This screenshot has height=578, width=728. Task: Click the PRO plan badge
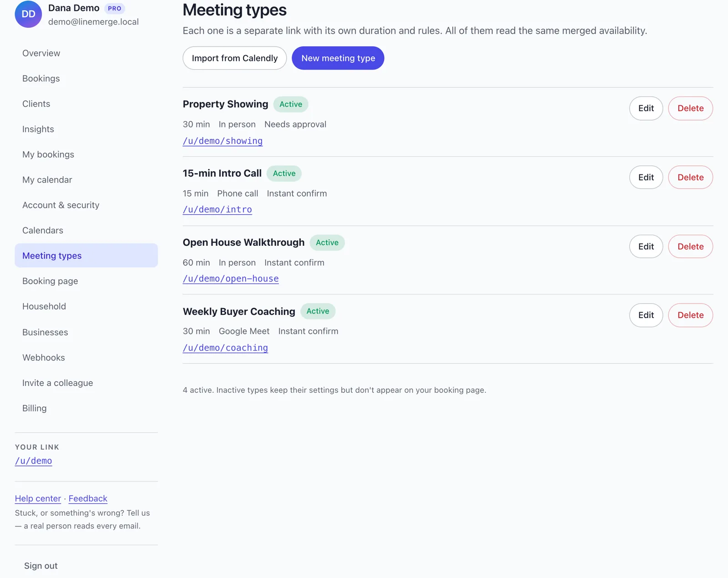tap(115, 9)
